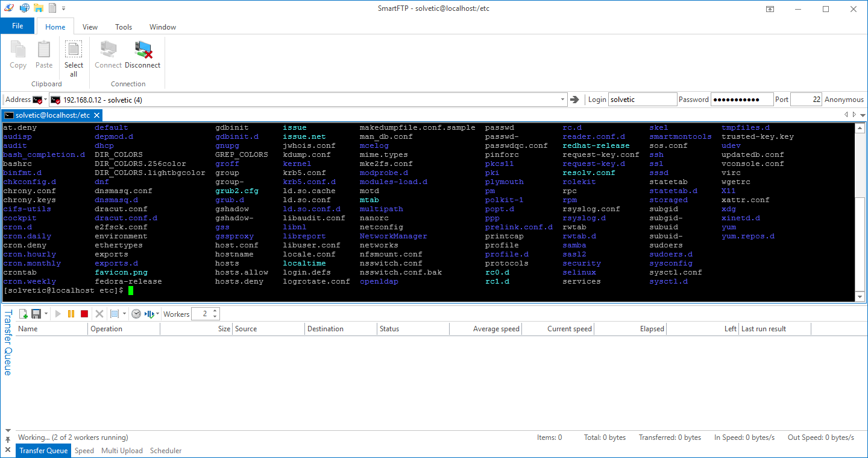Open the scheduler clock icon
The height and width of the screenshot is (458, 868).
pyautogui.click(x=136, y=314)
